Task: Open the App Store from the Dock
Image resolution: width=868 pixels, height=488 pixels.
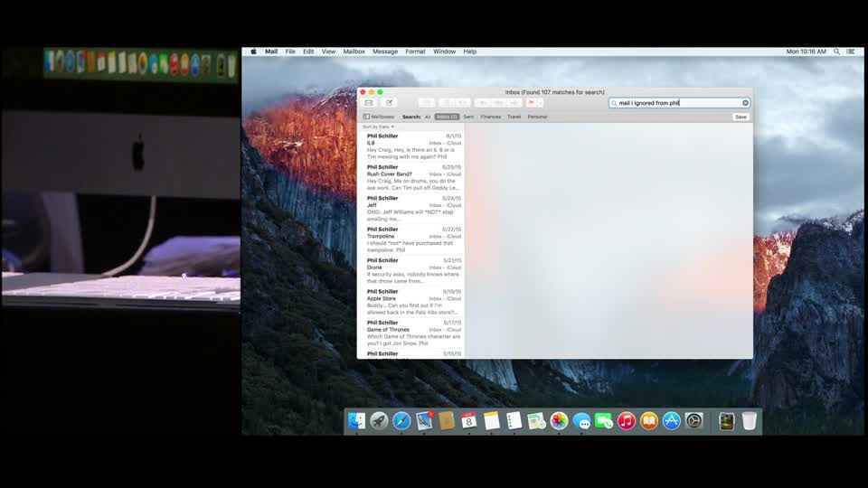Action: [x=671, y=421]
